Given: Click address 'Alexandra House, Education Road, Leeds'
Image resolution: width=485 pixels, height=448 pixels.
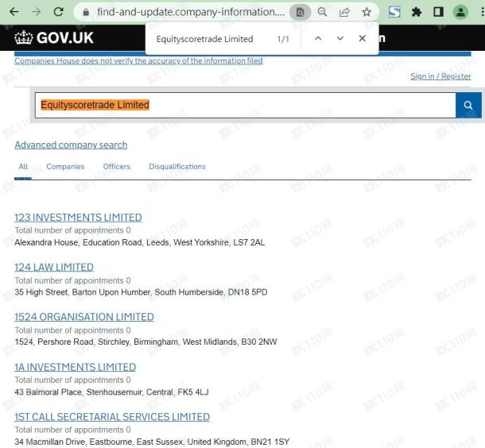Looking at the screenshot, I should coord(140,242).
